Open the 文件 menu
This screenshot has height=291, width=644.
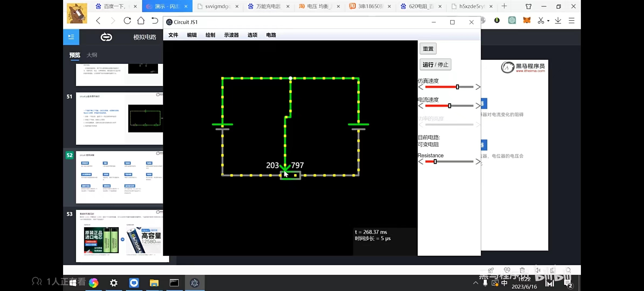pyautogui.click(x=173, y=35)
